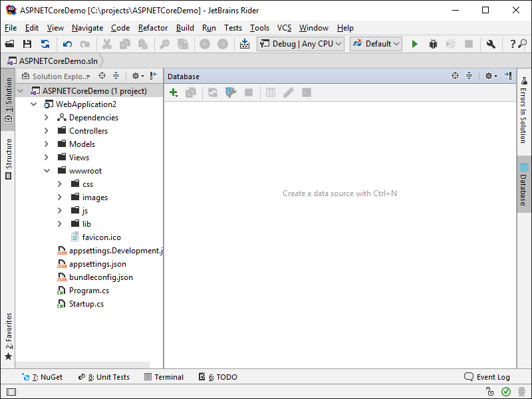The image size is (532, 399).
Task: Run the Default configuration with green arrow
Action: 414,44
